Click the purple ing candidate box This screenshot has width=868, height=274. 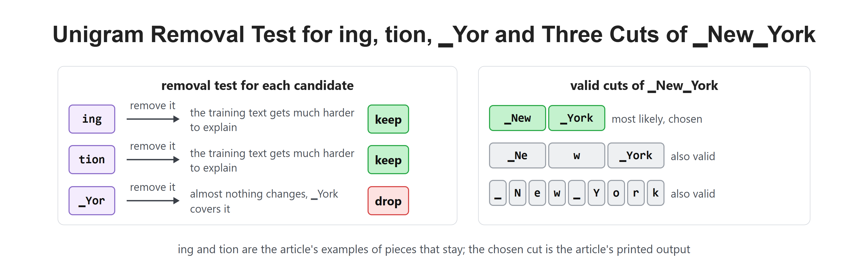tap(92, 119)
